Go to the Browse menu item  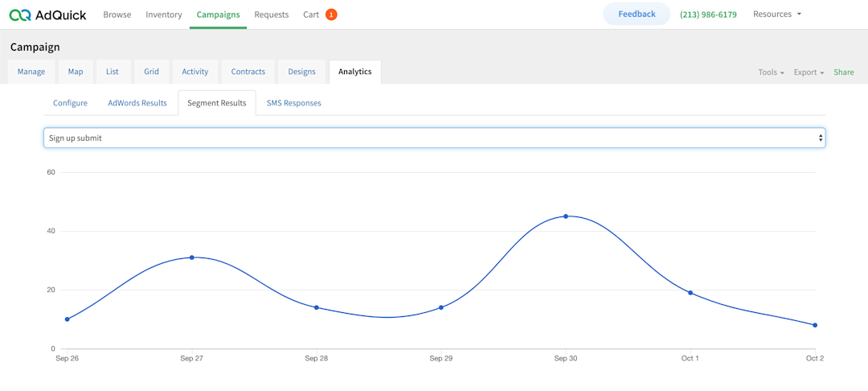coord(117,14)
